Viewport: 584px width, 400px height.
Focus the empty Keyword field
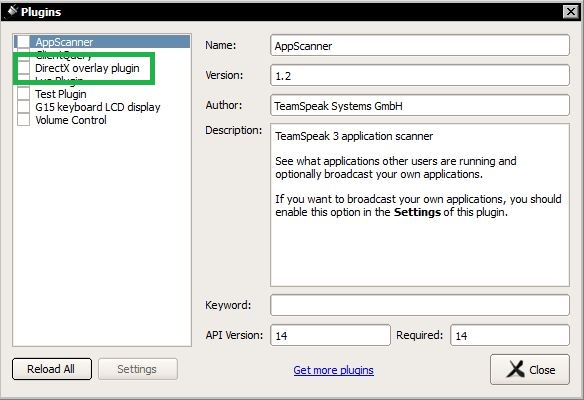pos(420,305)
